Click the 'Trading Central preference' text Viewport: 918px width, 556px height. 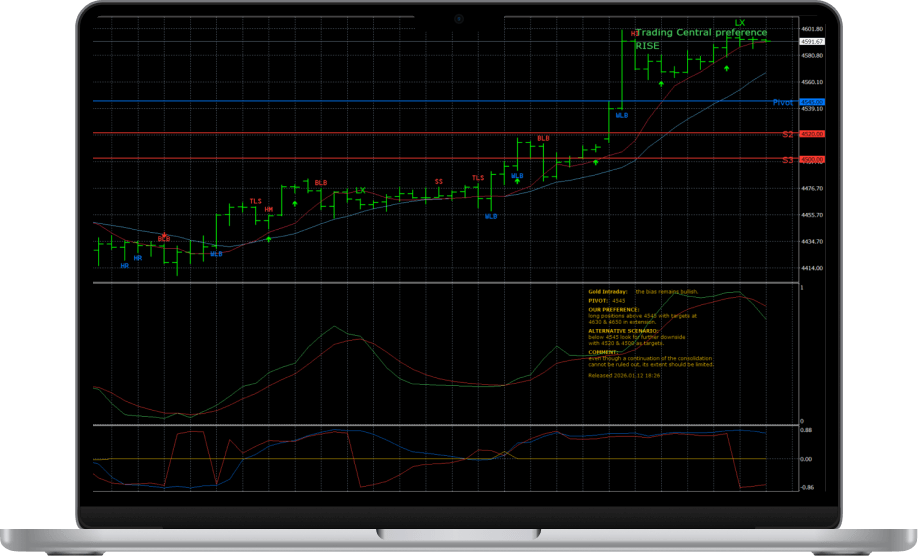(x=702, y=33)
